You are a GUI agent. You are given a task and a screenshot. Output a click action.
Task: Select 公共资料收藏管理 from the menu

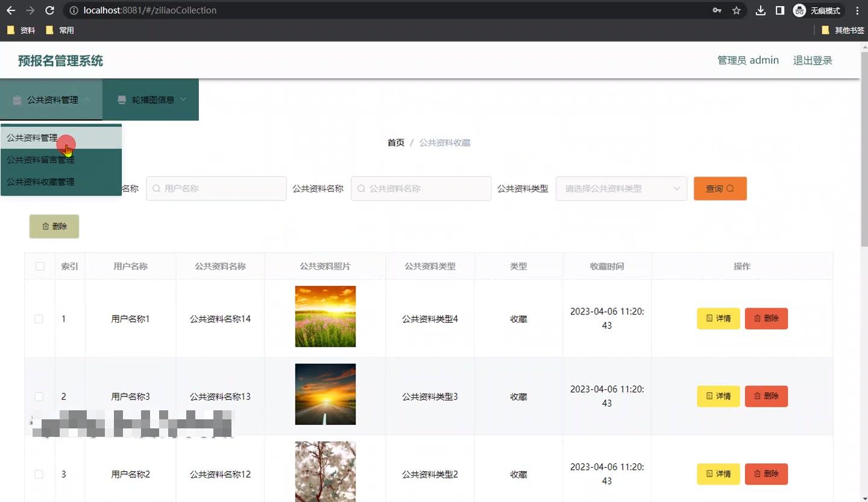(40, 181)
